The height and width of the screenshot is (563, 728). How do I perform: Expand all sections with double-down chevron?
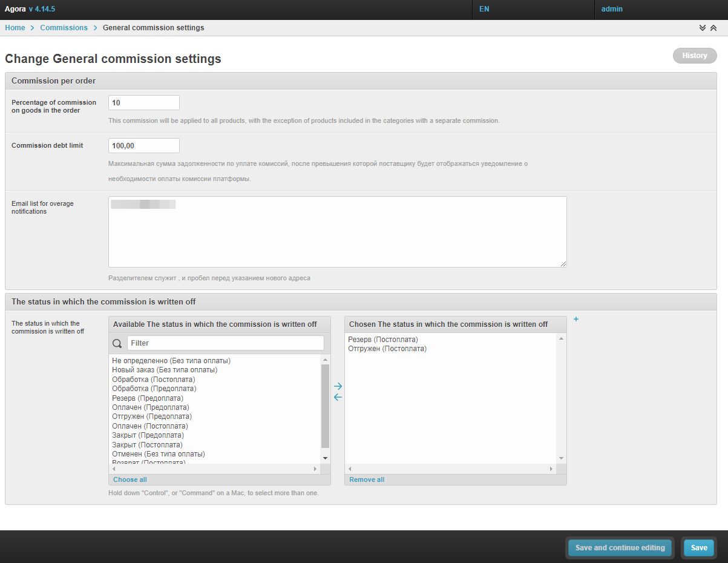coord(703,28)
